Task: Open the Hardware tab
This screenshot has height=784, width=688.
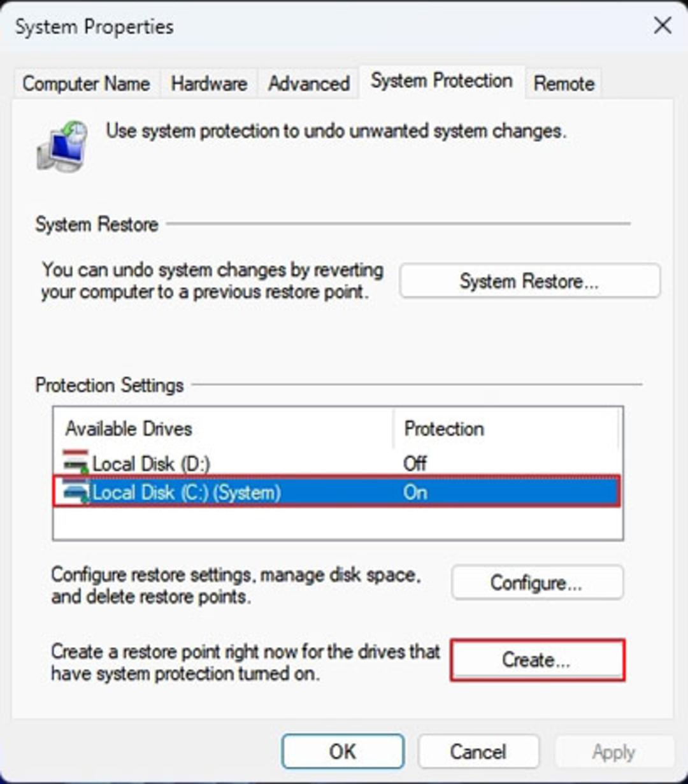Action: [209, 83]
